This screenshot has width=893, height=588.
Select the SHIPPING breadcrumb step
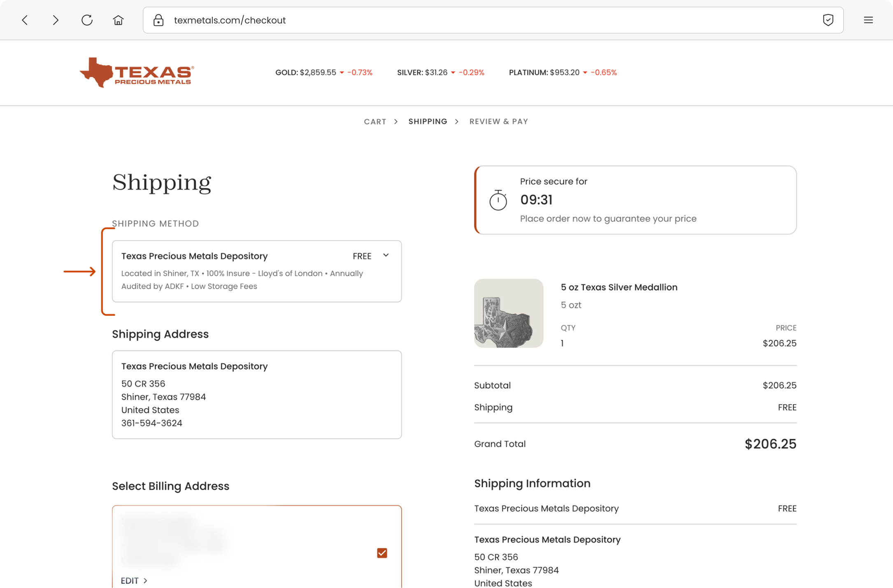pos(428,122)
